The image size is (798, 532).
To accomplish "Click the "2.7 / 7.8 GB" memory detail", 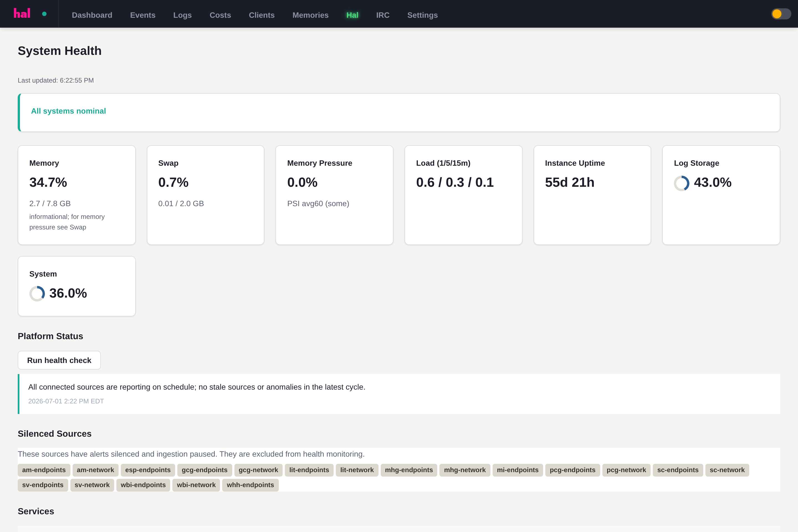I will pyautogui.click(x=50, y=204).
